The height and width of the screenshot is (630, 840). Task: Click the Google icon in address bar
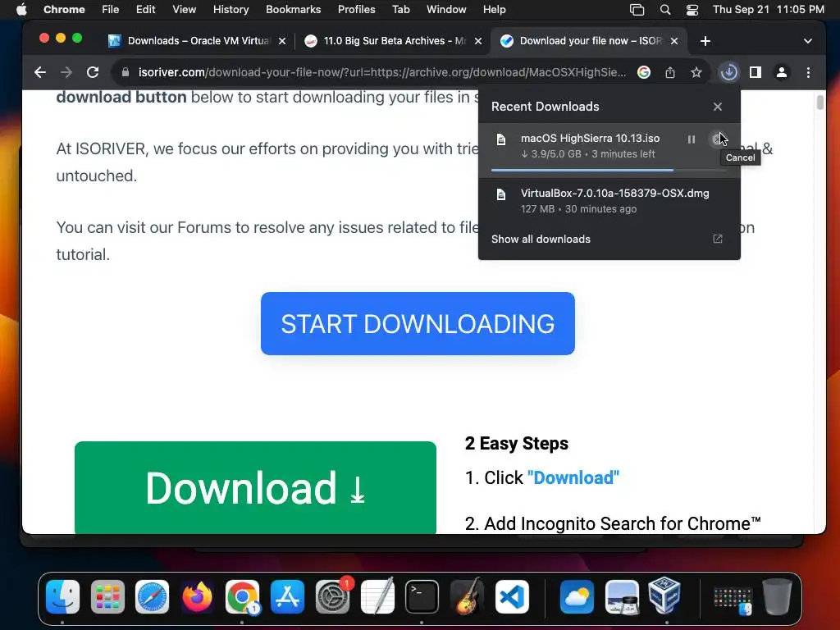(644, 72)
